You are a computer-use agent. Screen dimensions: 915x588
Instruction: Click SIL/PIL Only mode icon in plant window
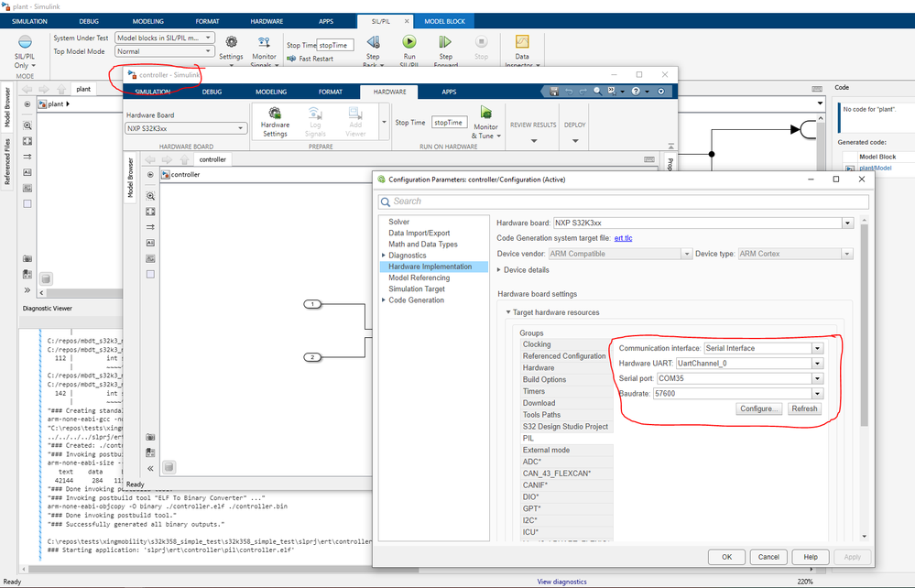pos(25,42)
